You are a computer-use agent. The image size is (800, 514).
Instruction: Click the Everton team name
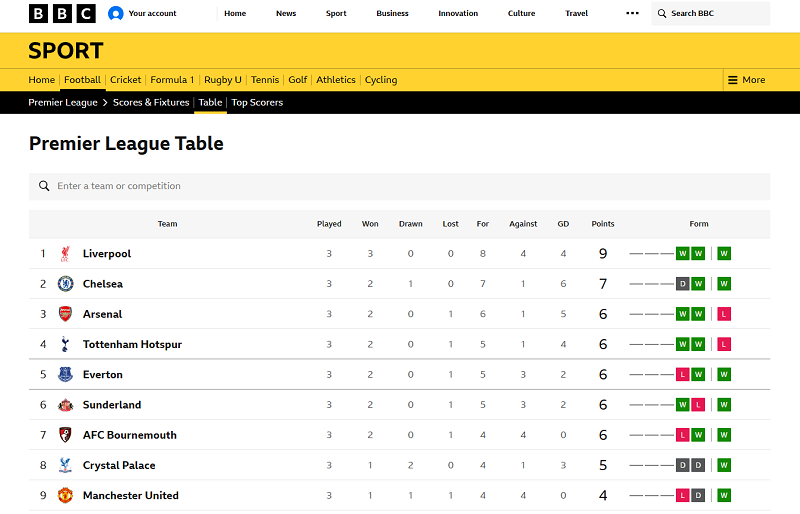click(103, 375)
